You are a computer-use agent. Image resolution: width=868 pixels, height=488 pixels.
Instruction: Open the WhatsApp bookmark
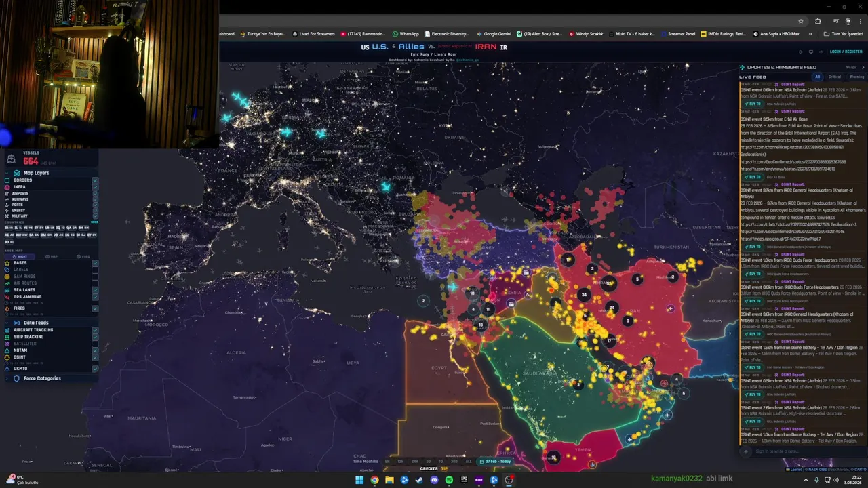405,33
